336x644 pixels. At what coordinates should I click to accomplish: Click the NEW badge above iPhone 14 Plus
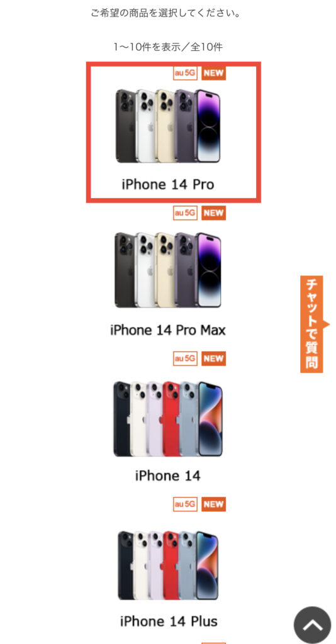(213, 504)
